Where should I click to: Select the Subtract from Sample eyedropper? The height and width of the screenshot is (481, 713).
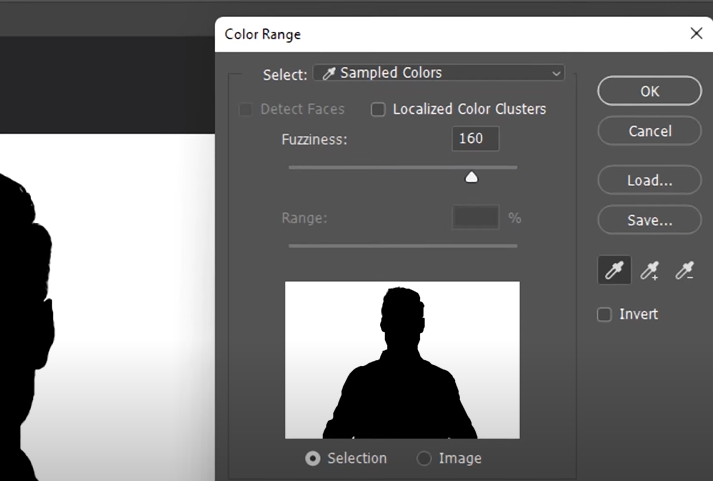[x=684, y=270]
